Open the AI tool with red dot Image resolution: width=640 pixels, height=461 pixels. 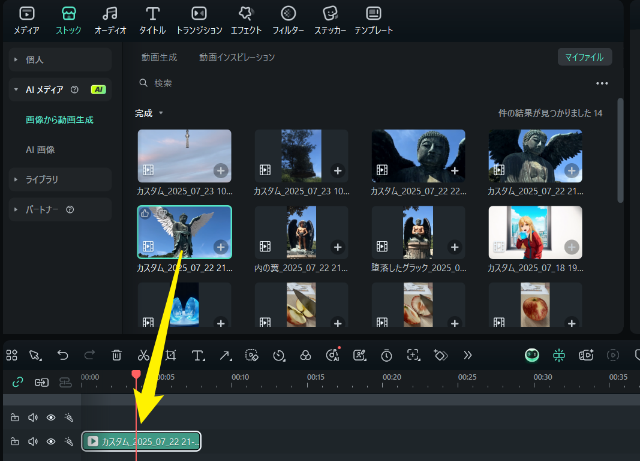pos(333,354)
